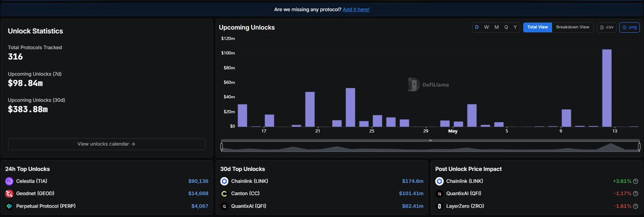Viewport: 644px width, 217px height.
Task: Click help icon beside -1.61% price impact
Action: click(635, 206)
